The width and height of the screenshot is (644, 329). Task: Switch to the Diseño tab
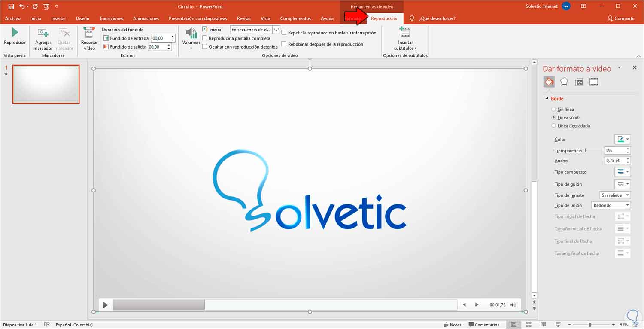(x=82, y=18)
